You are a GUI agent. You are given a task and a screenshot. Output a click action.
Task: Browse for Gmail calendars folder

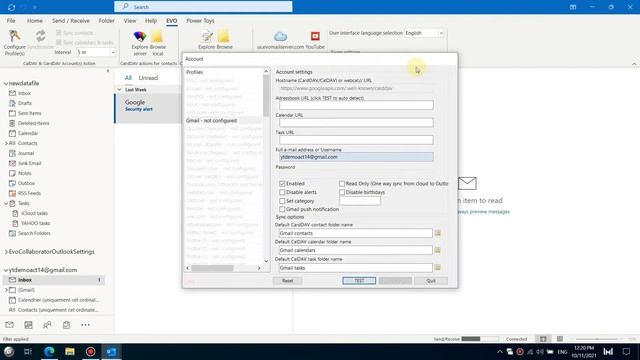tap(437, 250)
